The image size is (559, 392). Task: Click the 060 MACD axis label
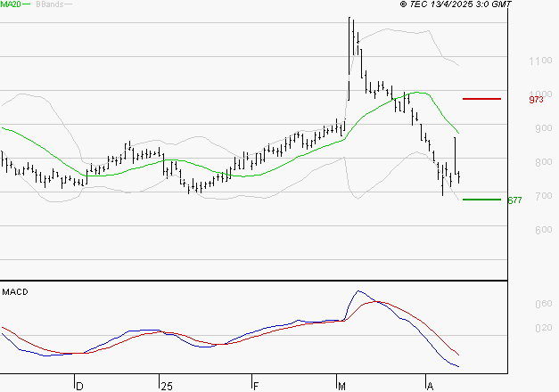click(x=544, y=304)
